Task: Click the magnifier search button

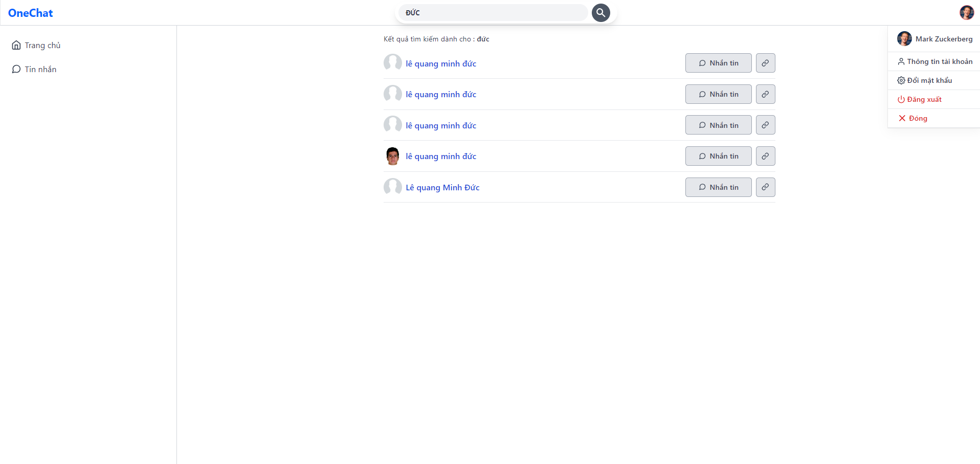Action: [x=600, y=13]
